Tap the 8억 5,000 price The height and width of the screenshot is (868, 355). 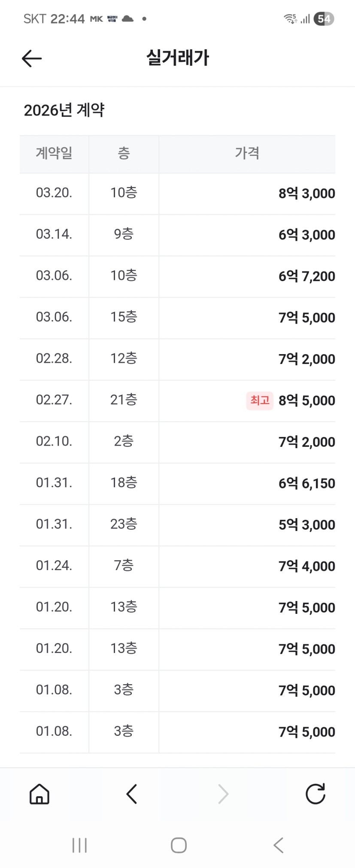click(306, 401)
